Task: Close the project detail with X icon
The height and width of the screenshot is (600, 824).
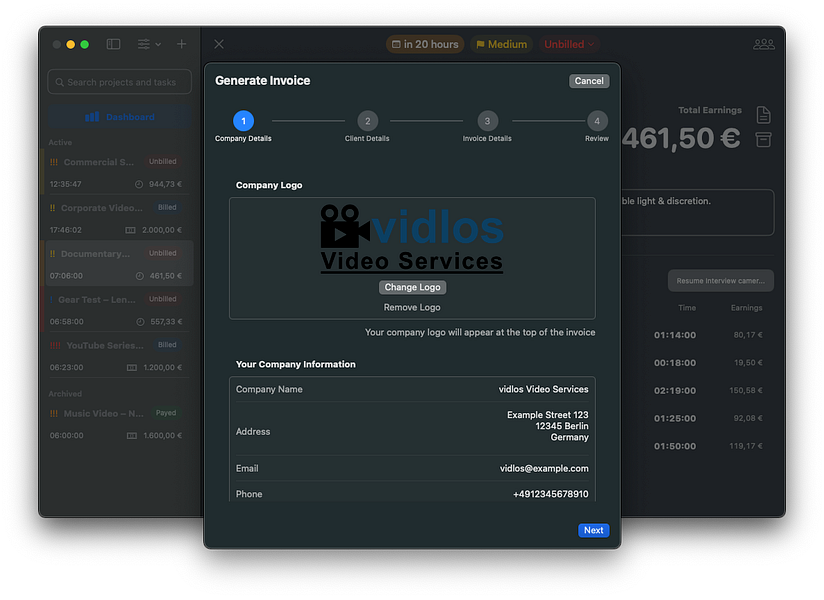Action: coord(219,44)
